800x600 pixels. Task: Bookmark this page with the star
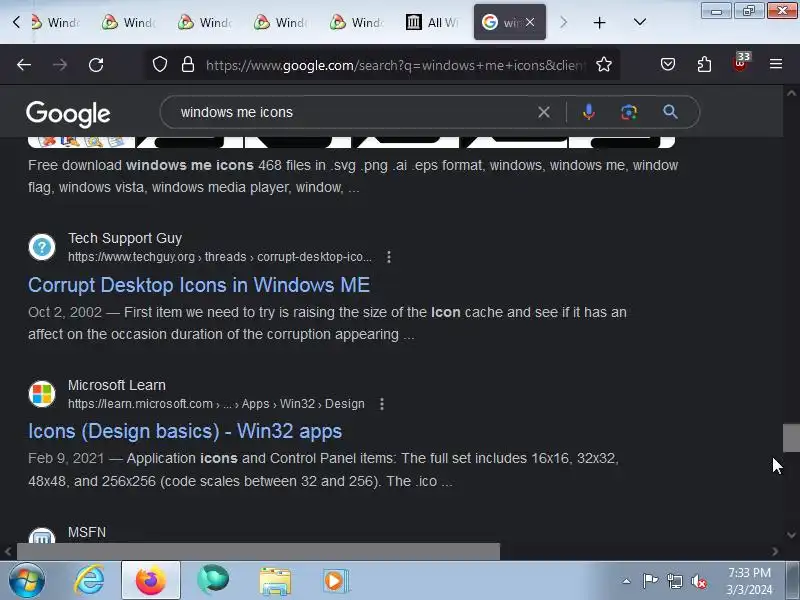(x=604, y=64)
